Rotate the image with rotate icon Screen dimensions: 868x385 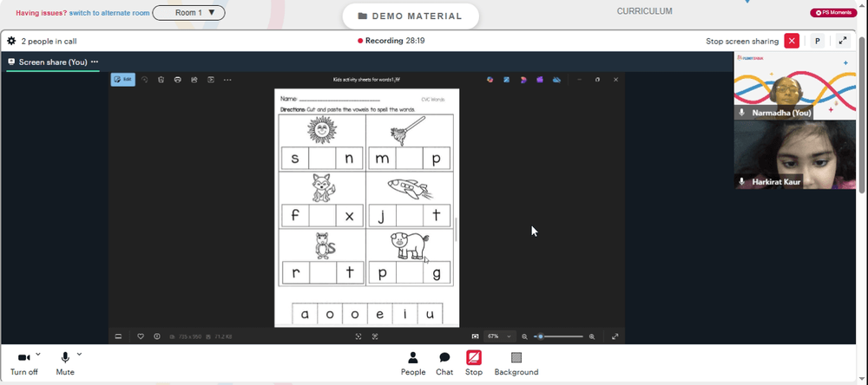[144, 80]
